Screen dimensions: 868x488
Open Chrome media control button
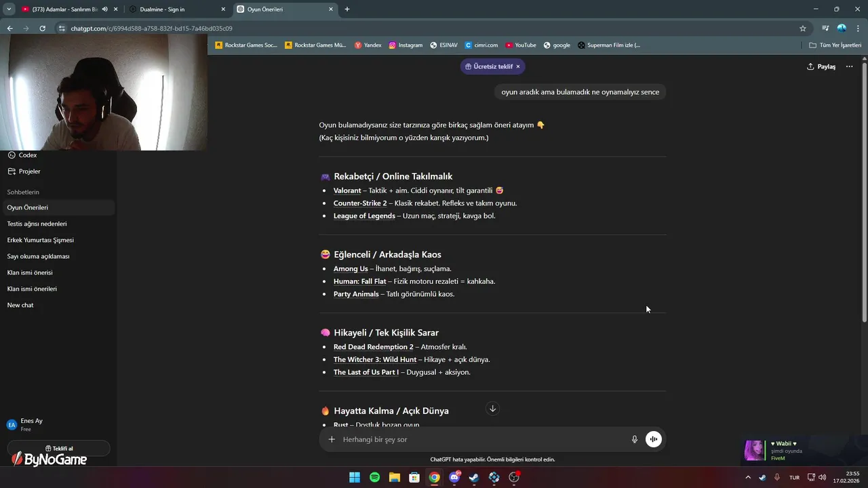[825, 28]
